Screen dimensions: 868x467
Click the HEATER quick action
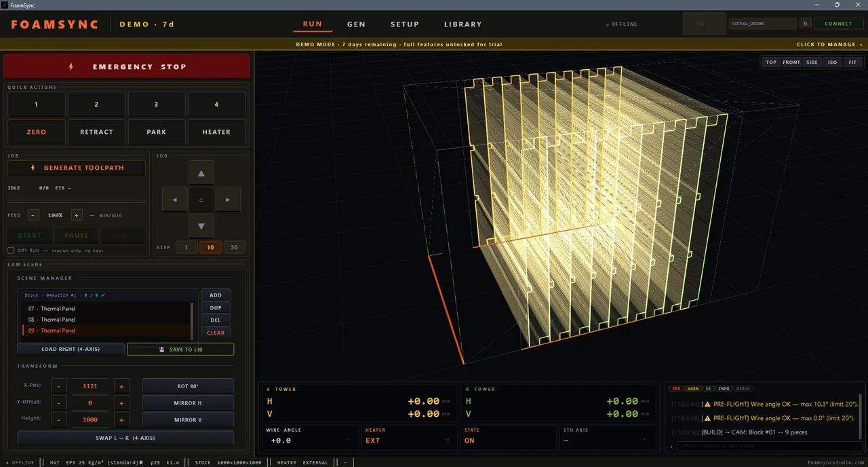(216, 132)
